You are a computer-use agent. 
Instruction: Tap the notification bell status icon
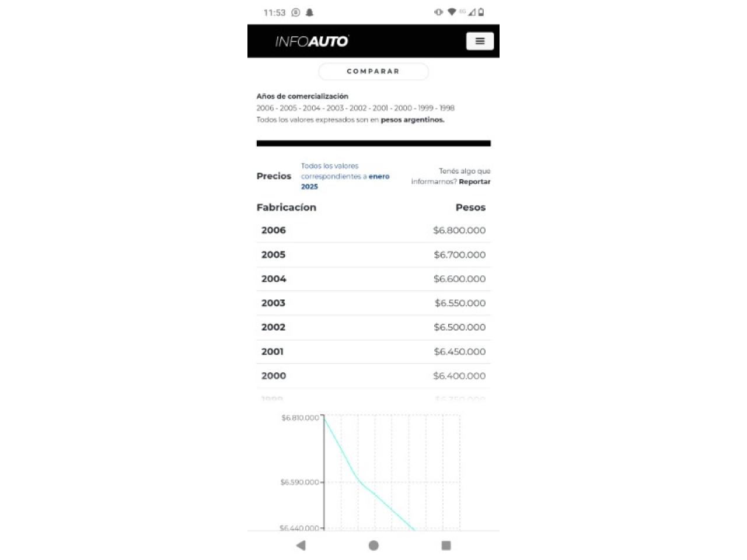310,12
